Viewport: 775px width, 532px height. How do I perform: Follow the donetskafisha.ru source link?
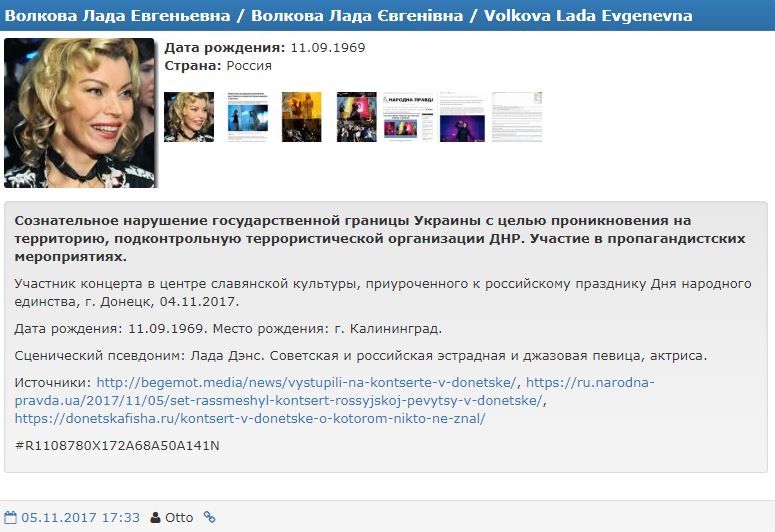250,418
